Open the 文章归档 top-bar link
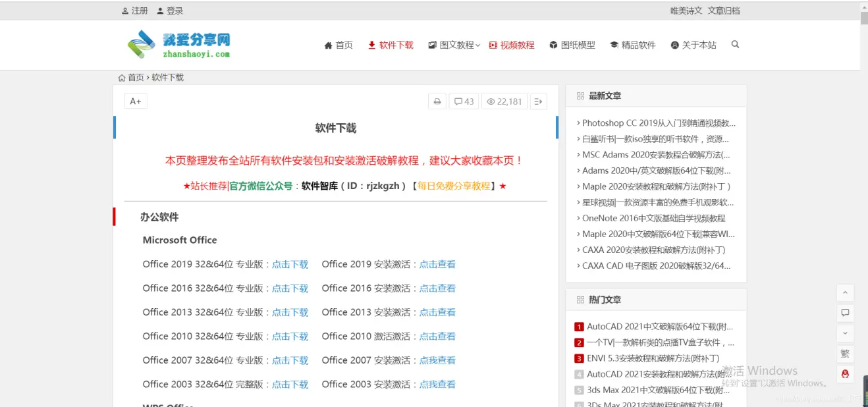The image size is (868, 407). [x=724, y=11]
